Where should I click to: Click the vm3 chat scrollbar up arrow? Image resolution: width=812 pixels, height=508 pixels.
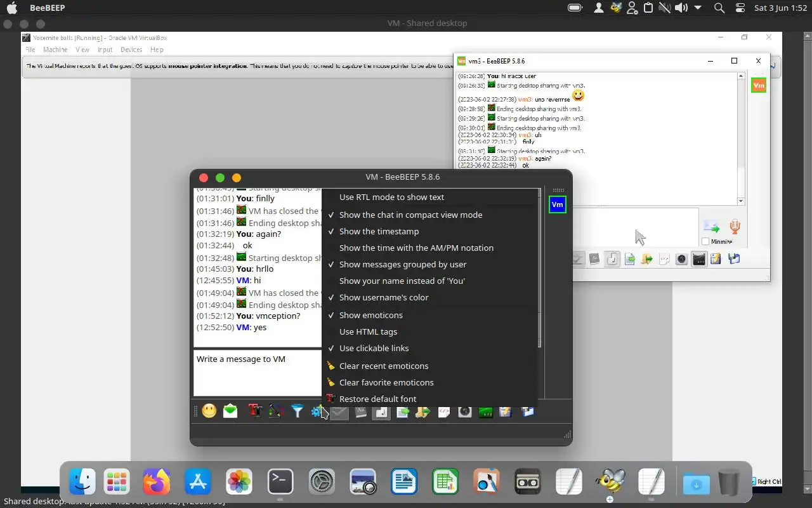tap(741, 76)
